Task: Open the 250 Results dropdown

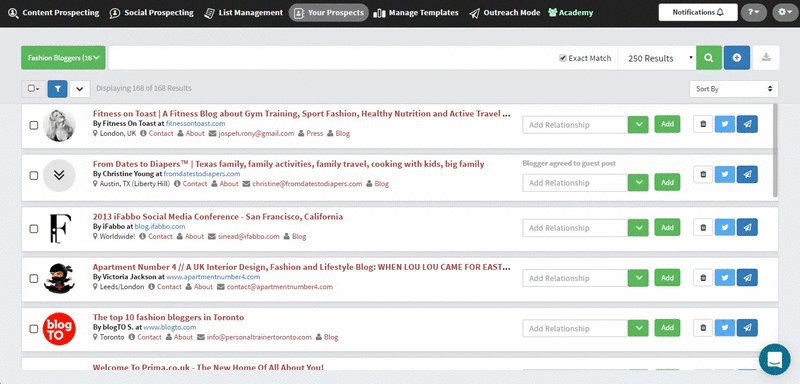Action: [x=657, y=58]
